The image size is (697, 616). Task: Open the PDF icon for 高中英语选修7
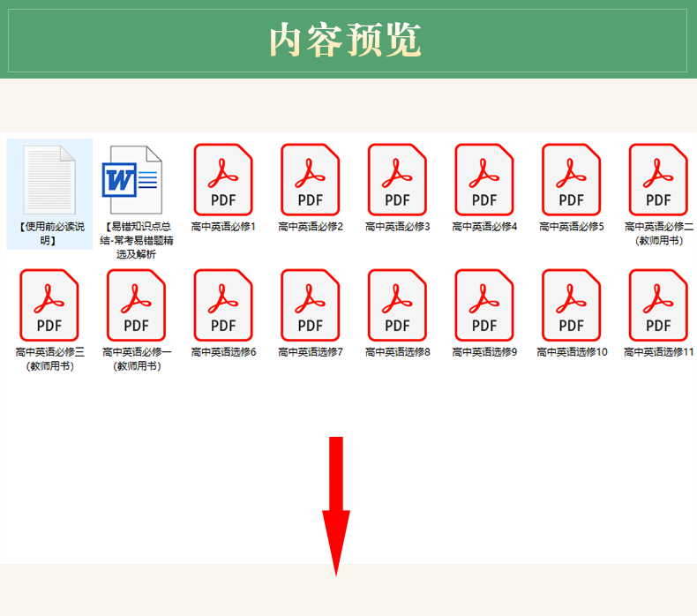311,305
